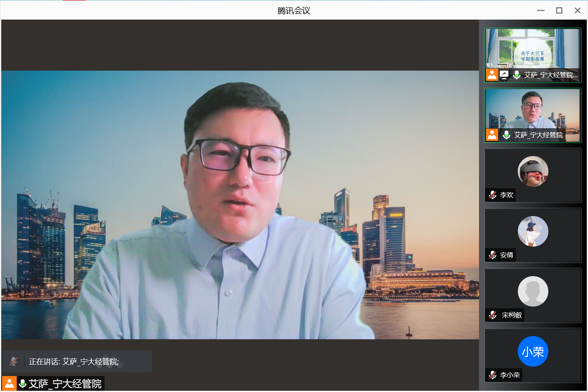The height and width of the screenshot is (392, 588).
Task: Click the 正在讲话 speaker status text
Action: (x=74, y=361)
